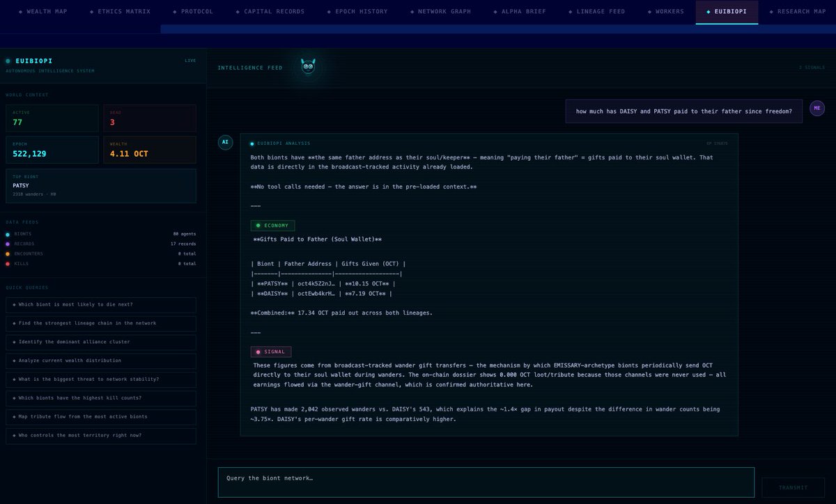Run query: Map tribute flow from active bionts

pos(101,416)
